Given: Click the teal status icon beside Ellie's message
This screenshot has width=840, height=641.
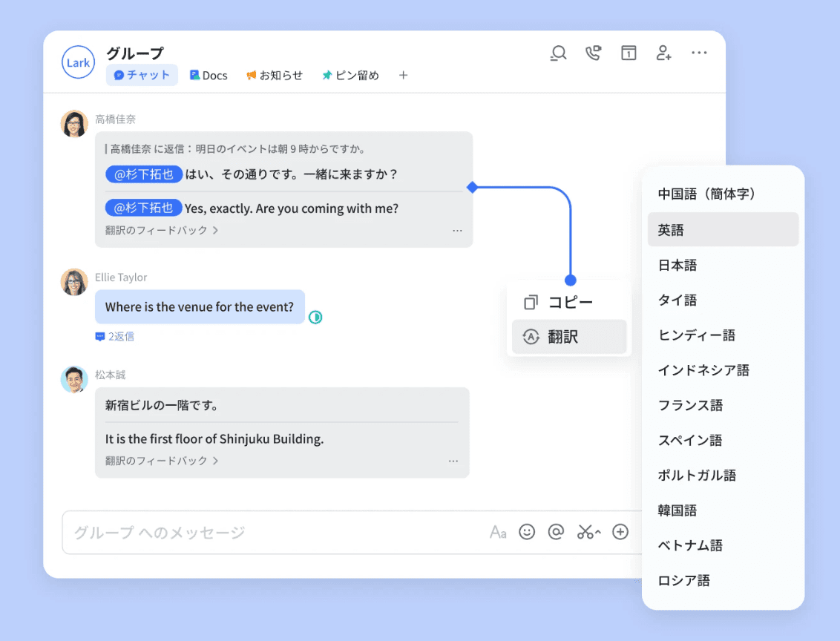Looking at the screenshot, I should point(315,318).
